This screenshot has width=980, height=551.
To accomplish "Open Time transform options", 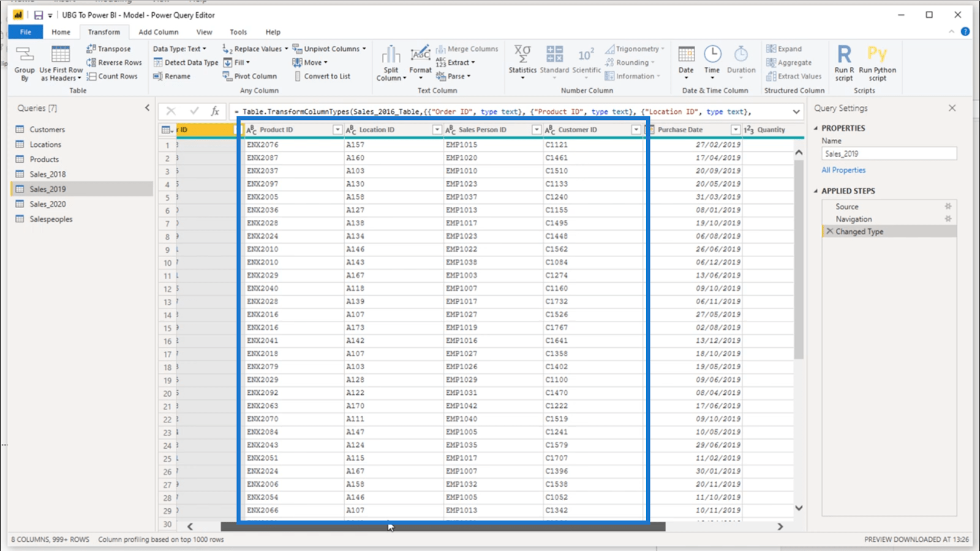I will coord(712,64).
